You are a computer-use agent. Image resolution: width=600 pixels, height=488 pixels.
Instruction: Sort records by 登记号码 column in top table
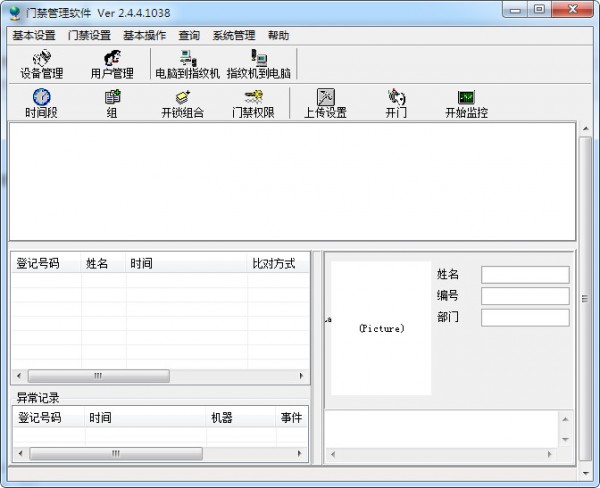click(46, 263)
